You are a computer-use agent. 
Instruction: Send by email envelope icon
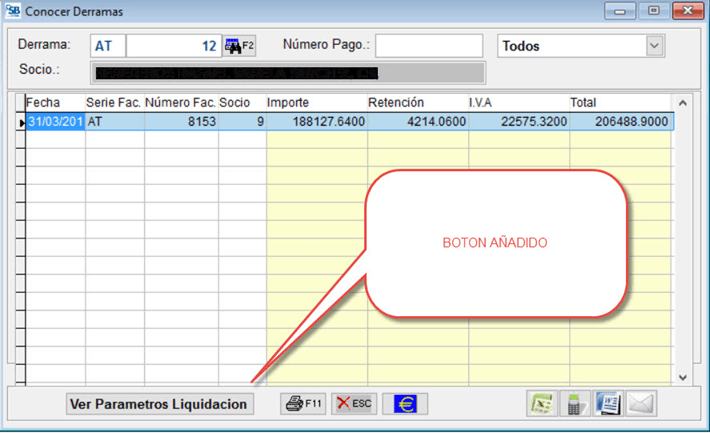point(641,404)
